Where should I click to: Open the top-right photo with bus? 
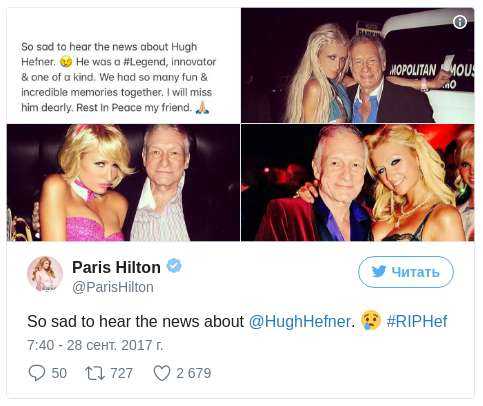point(357,65)
